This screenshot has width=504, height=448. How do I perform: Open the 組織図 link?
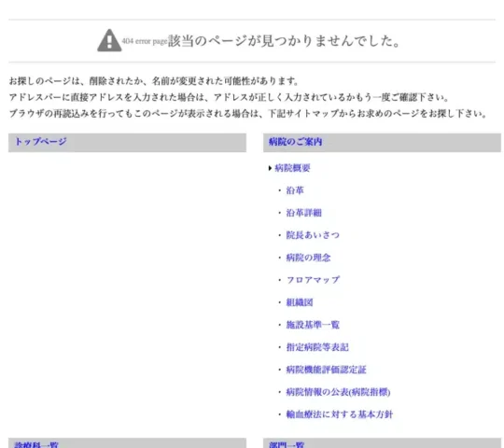(x=300, y=302)
